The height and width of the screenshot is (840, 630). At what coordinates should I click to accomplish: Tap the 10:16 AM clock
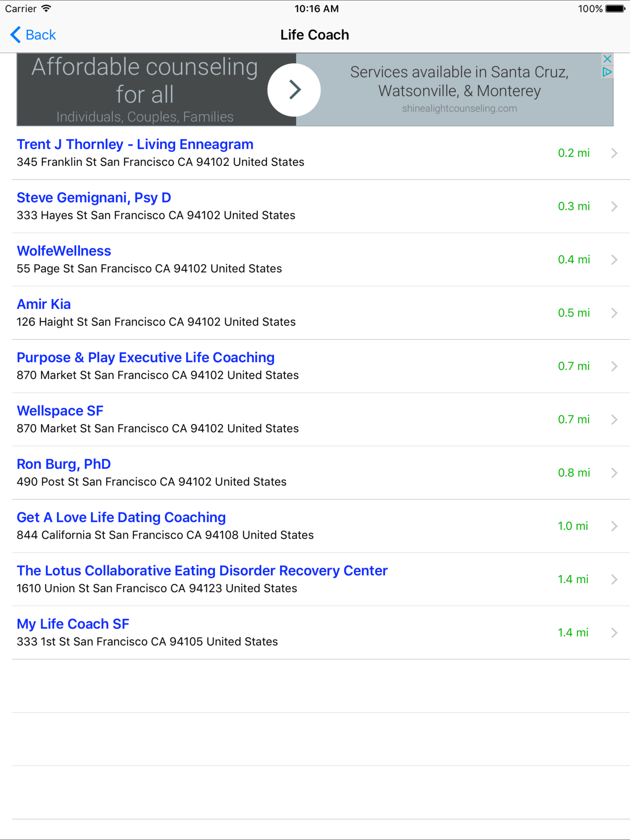317,9
